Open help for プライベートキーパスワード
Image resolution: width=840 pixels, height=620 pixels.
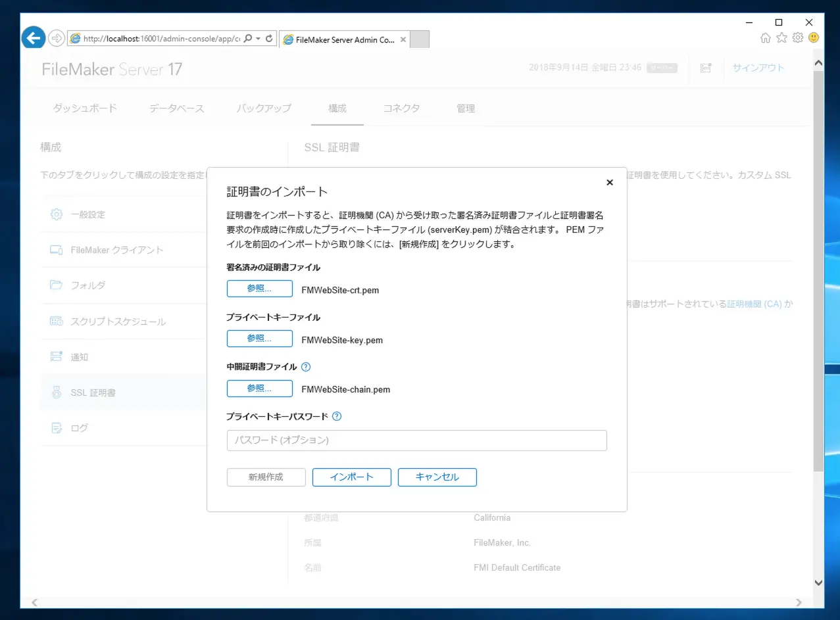tap(336, 416)
